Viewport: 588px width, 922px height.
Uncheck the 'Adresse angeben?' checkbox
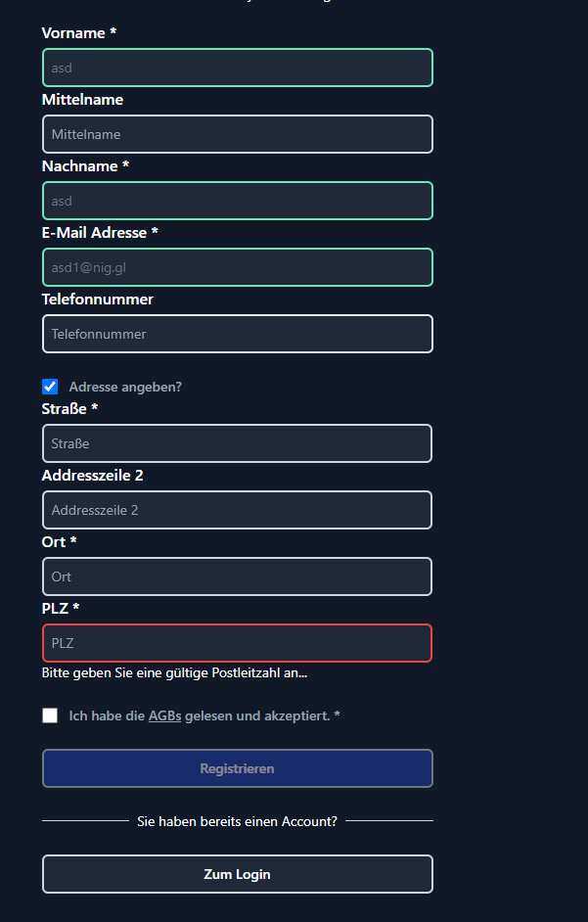[50, 387]
